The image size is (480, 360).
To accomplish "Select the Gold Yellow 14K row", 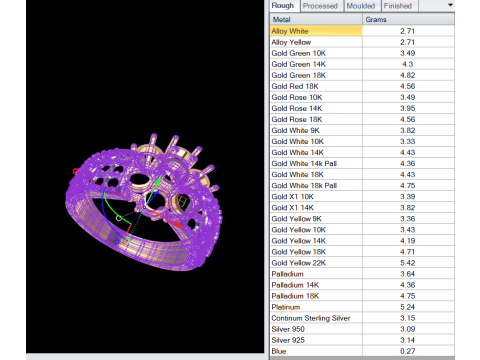I will point(362,240).
